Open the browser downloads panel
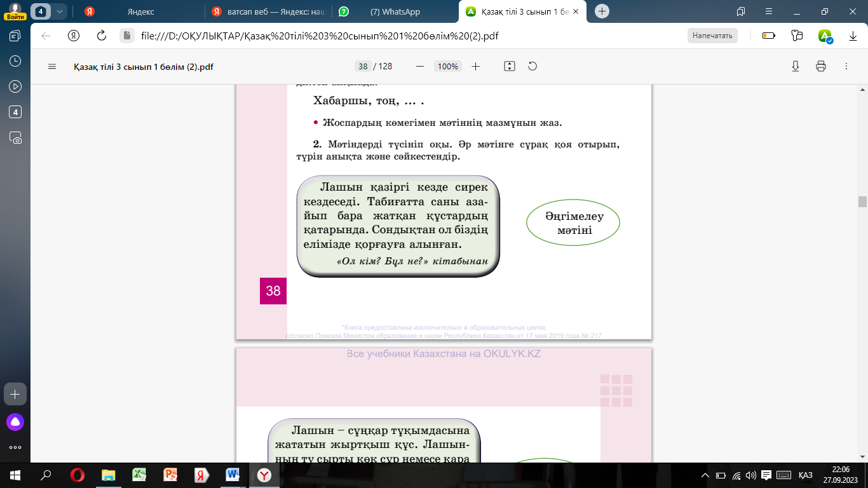 [853, 36]
